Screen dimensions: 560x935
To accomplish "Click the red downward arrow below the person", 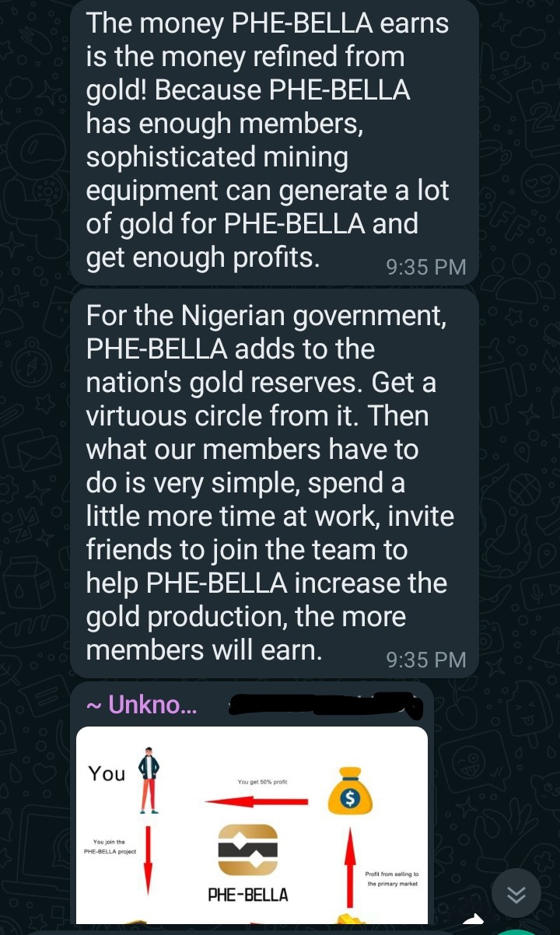I will point(148,858).
